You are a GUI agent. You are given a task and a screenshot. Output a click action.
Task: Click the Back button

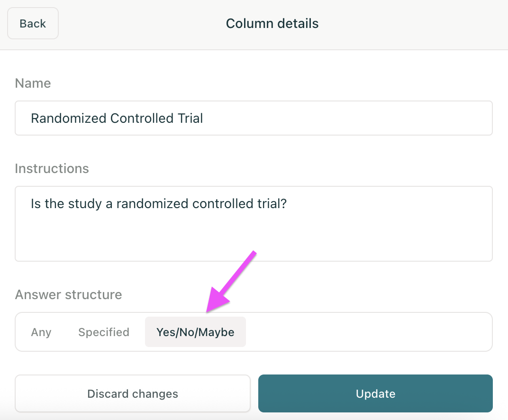[33, 23]
